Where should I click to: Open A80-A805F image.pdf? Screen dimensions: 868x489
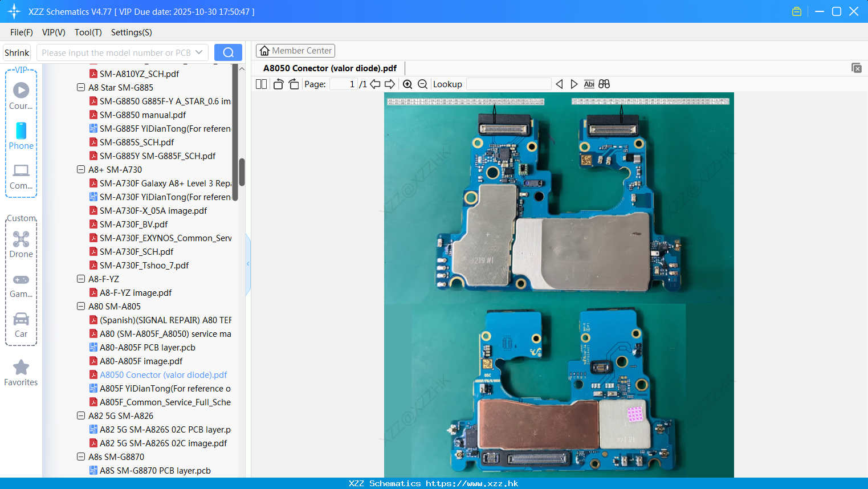141,361
